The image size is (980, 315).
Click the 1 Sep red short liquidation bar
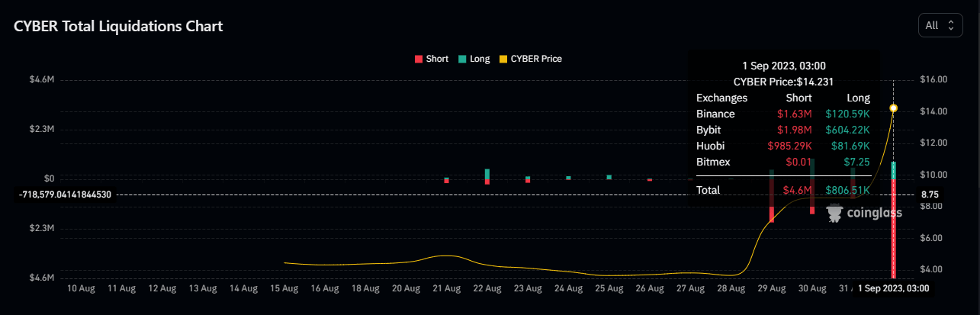click(893, 229)
